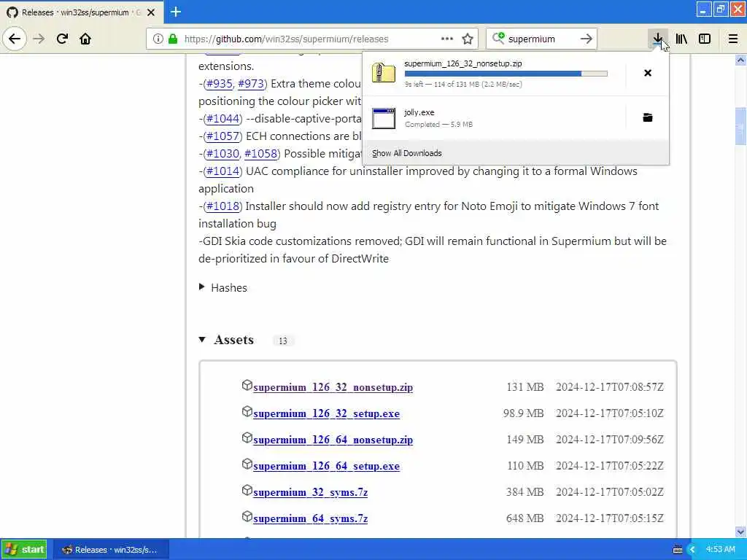This screenshot has width=747, height=560.
Task: Click package icon beside supermium_126_32_setup.exe
Action: tap(247, 411)
